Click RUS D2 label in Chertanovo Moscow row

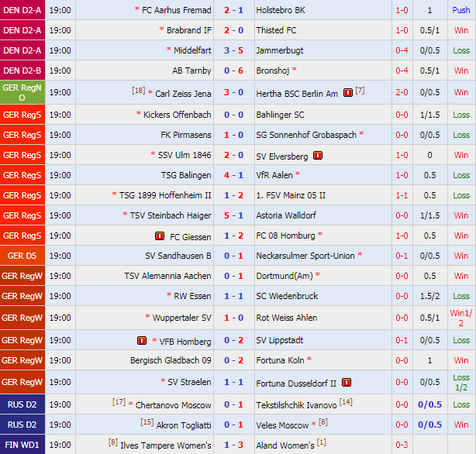(x=22, y=404)
